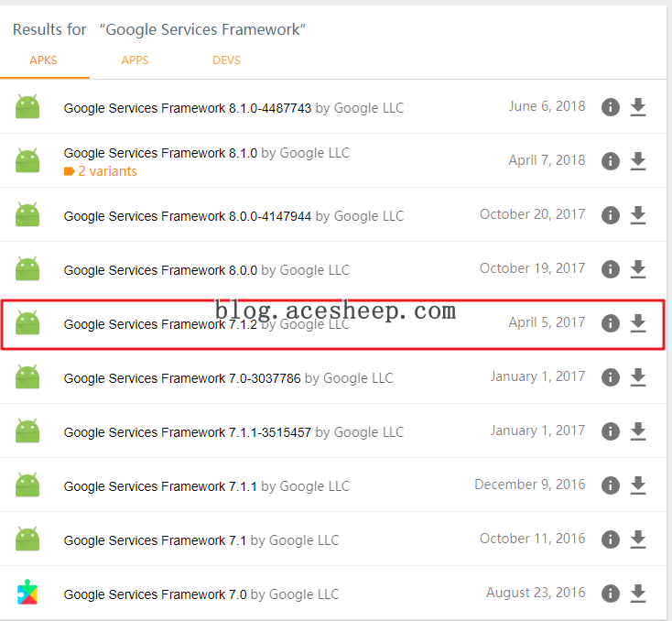Switch to the APPS tab
Image resolution: width=672 pixels, height=621 pixels.
(135, 60)
